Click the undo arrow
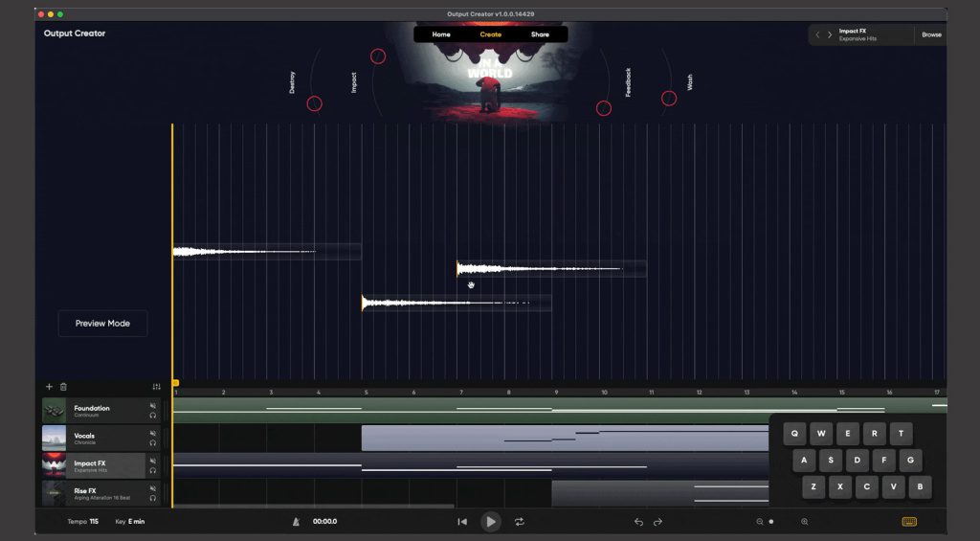The width and height of the screenshot is (980, 541). 638,522
